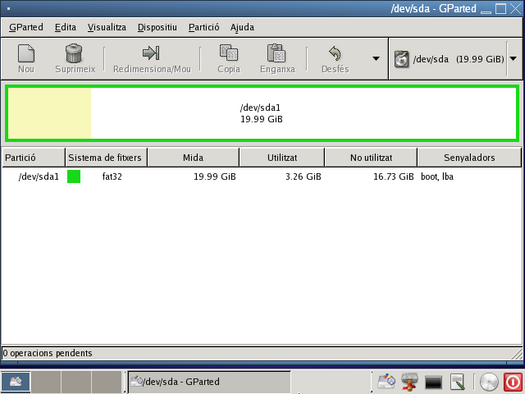Open the toolbar overflow arrow after Desfés
This screenshot has height=394, width=525.
[x=376, y=59]
